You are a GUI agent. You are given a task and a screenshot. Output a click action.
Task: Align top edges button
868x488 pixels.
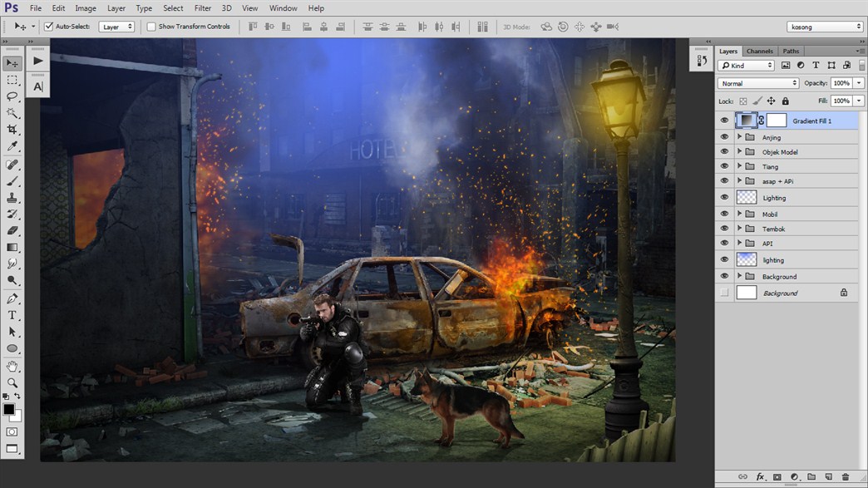(253, 27)
